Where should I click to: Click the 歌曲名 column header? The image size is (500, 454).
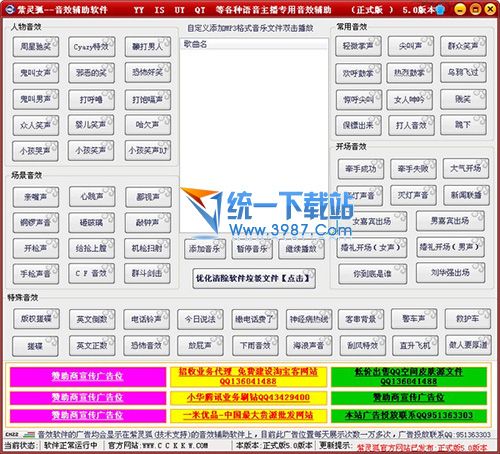click(254, 44)
